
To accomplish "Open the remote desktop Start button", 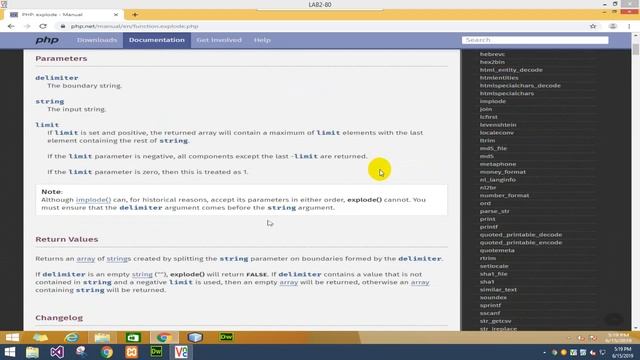I will (x=12, y=337).
